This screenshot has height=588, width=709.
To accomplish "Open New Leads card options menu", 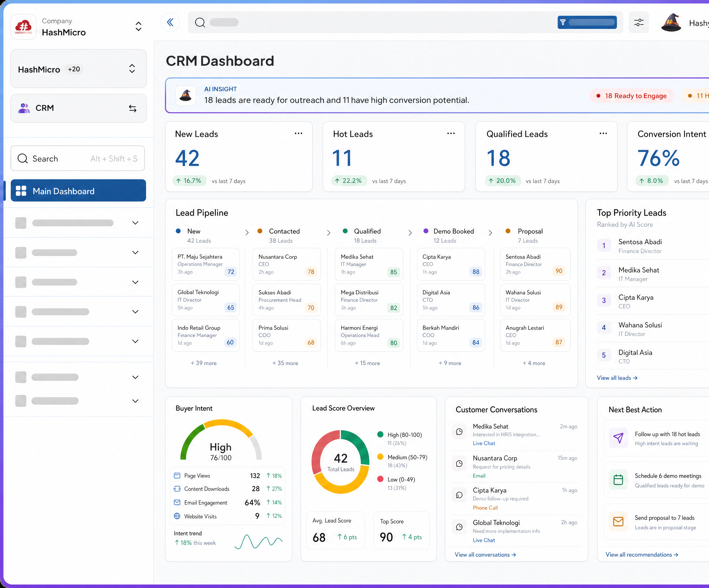I will (298, 133).
